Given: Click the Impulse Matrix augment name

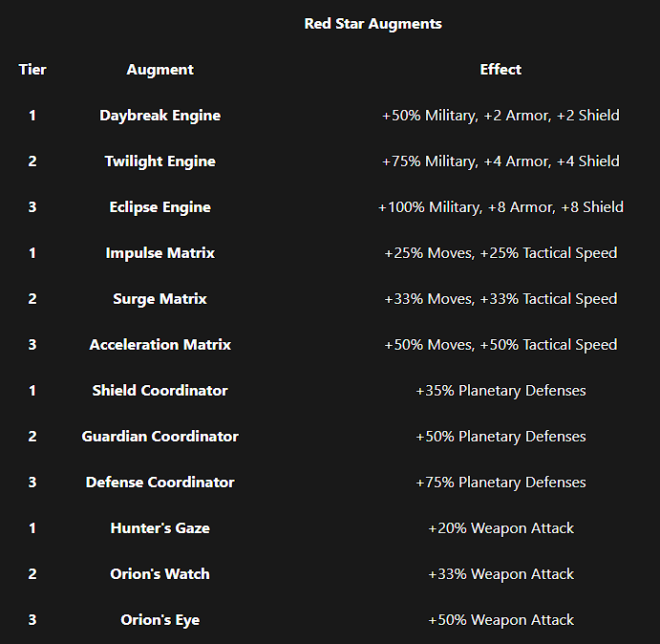Looking at the screenshot, I should coord(160,252).
